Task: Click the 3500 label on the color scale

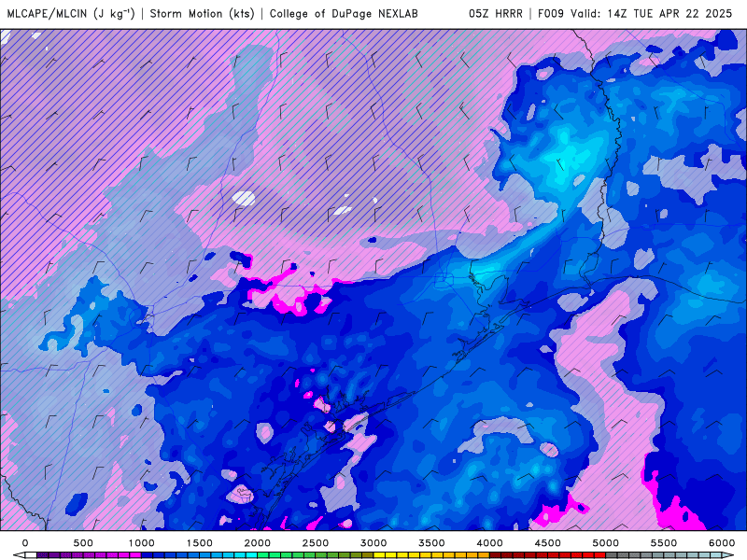Action: point(431,543)
